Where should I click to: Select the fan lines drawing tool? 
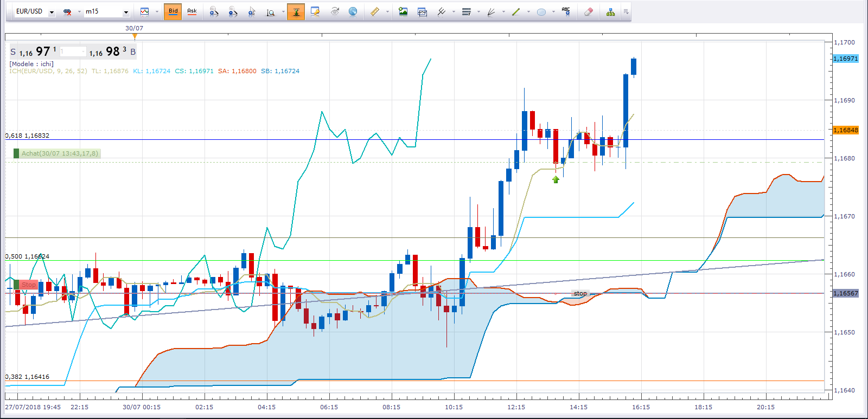(491, 12)
